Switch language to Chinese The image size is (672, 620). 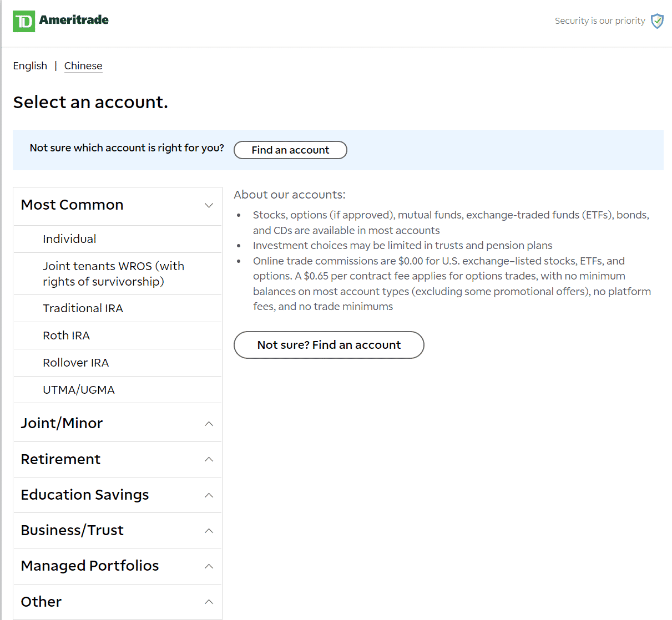(x=83, y=66)
